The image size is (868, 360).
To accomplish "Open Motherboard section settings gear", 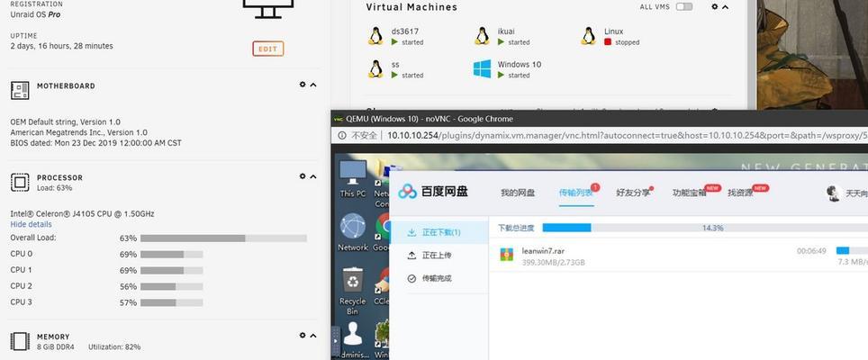I will tap(303, 85).
